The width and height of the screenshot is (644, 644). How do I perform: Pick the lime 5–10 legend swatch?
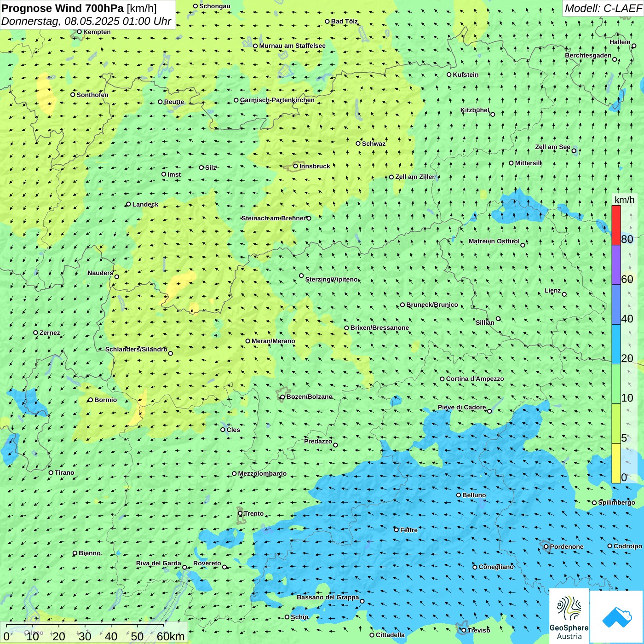point(616,424)
